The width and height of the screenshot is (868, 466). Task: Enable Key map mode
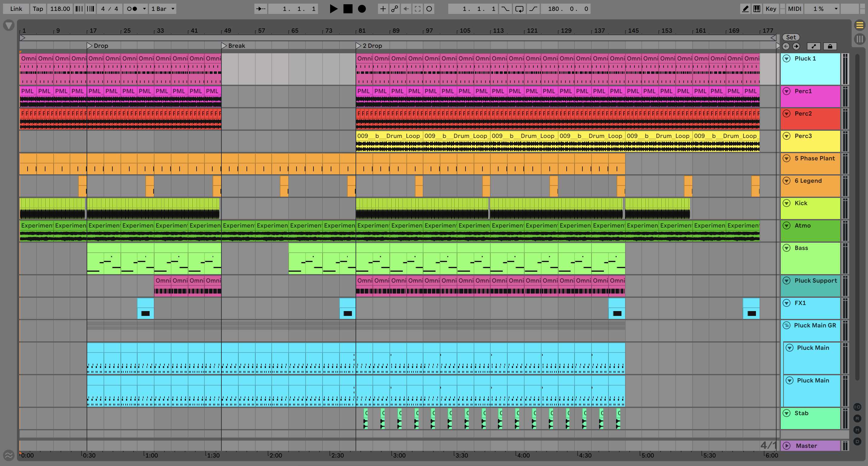(x=770, y=9)
